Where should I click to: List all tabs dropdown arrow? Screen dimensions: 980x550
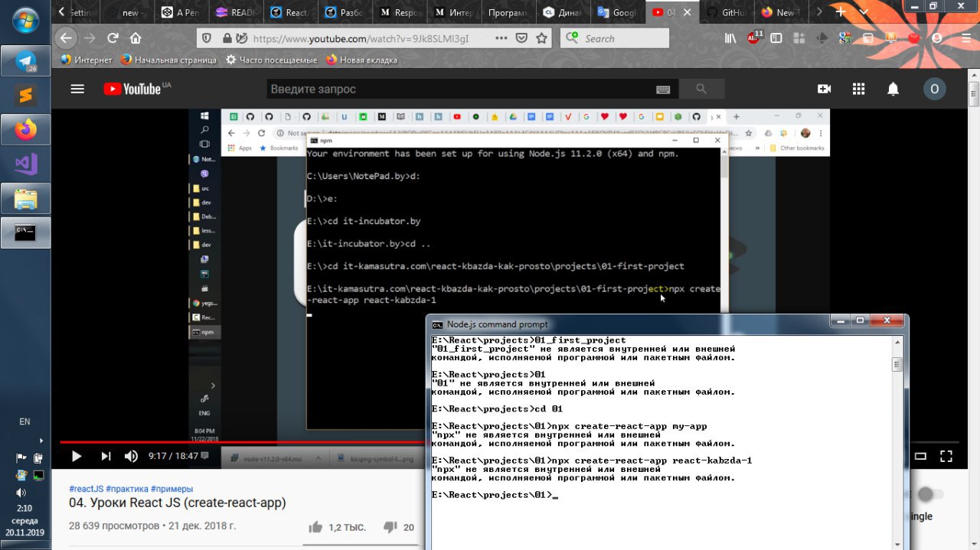pyautogui.click(x=862, y=12)
